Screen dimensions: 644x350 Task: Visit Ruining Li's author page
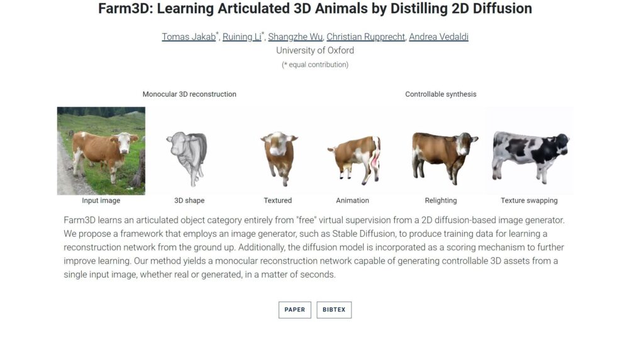coord(241,36)
